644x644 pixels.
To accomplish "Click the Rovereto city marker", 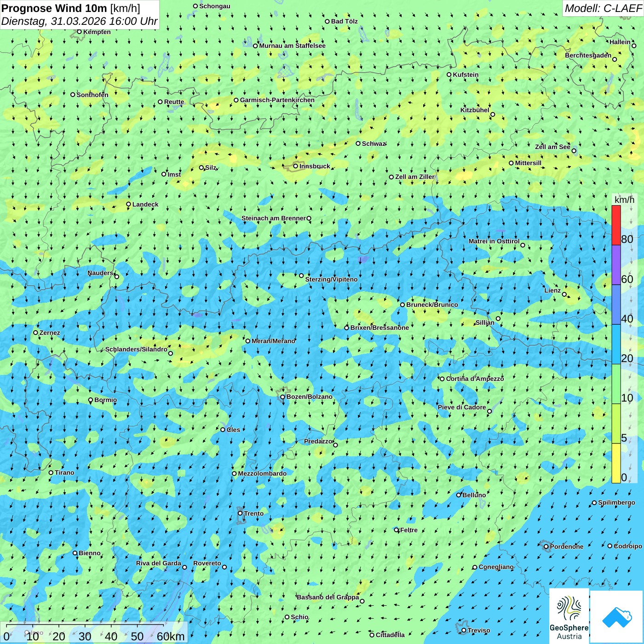I will pyautogui.click(x=224, y=567).
